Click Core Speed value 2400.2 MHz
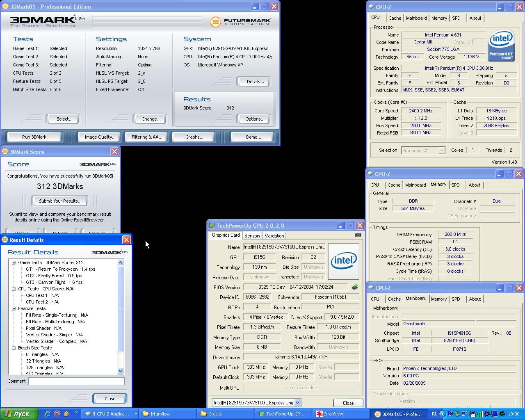Image resolution: width=525 pixels, height=420 pixels. tap(421, 111)
